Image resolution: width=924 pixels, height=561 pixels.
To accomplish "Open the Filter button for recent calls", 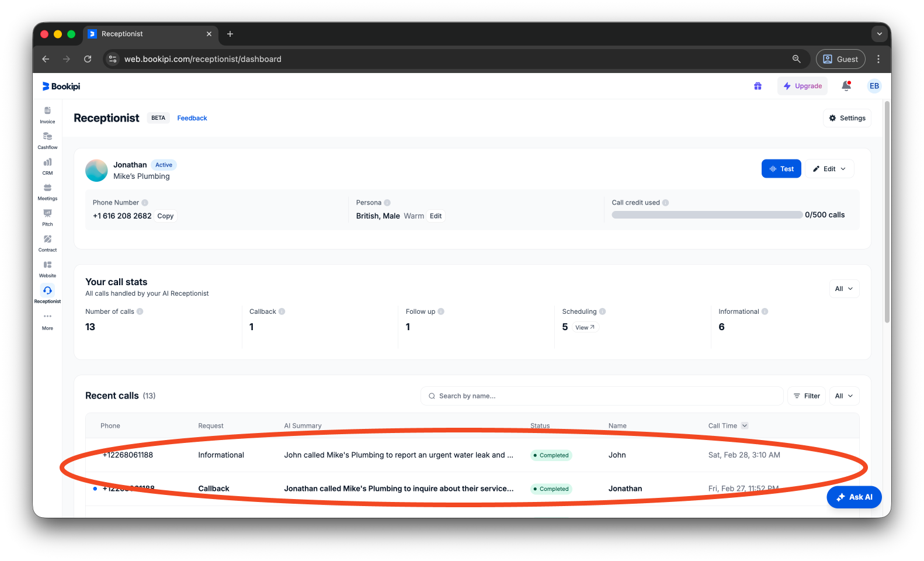I will pyautogui.click(x=807, y=396).
